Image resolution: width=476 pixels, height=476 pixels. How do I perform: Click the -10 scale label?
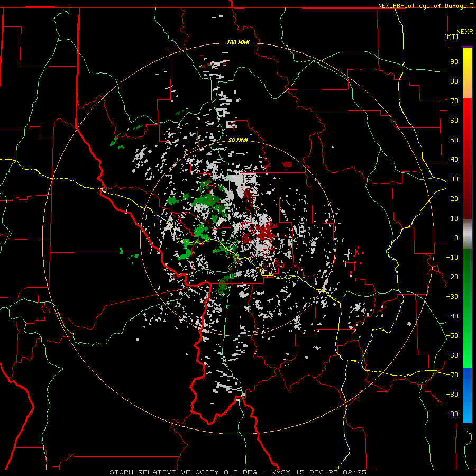(452, 258)
